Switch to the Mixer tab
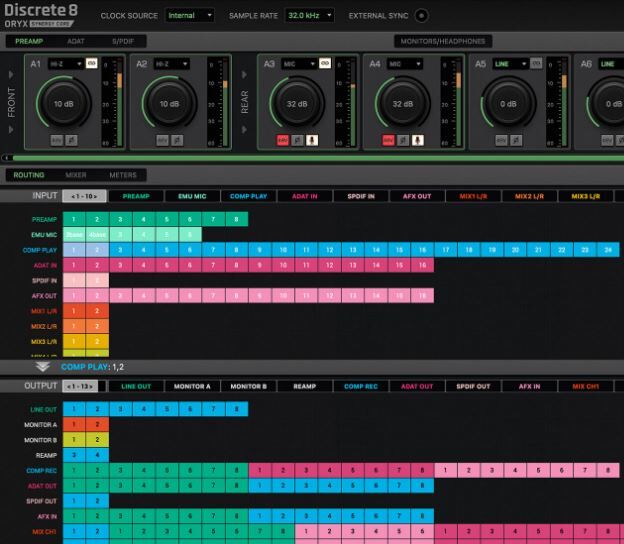624x544 pixels. [76, 175]
